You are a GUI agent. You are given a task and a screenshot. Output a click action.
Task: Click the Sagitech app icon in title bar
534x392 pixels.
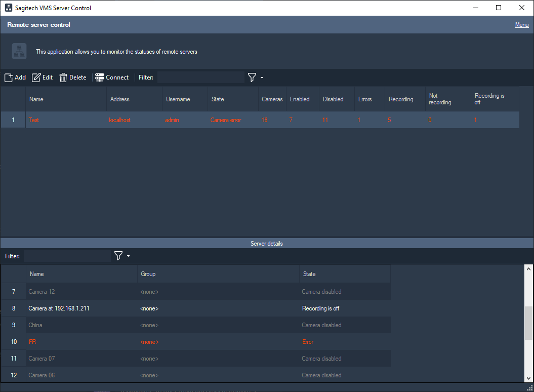[8, 8]
